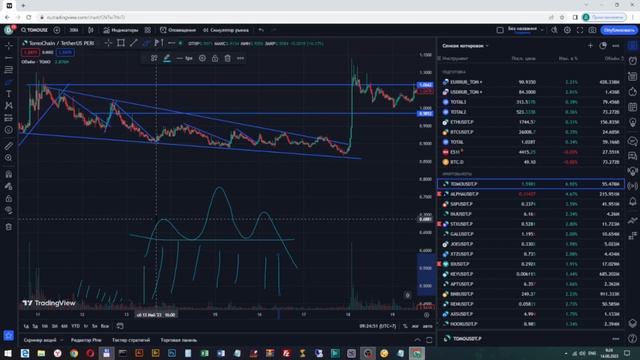Open the Тестер стратегий tab
This screenshot has height=360, width=640.
[x=131, y=340]
